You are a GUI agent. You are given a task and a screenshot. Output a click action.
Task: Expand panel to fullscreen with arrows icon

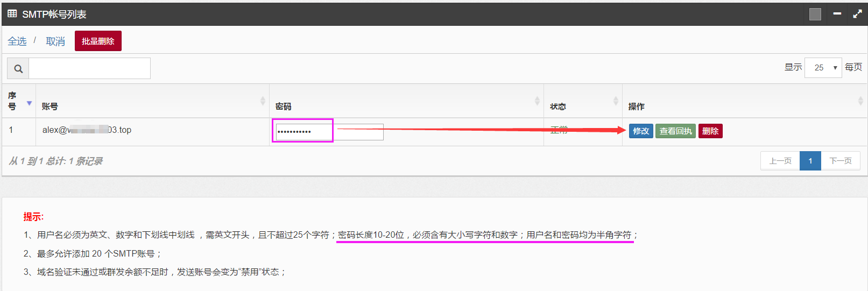[857, 14]
